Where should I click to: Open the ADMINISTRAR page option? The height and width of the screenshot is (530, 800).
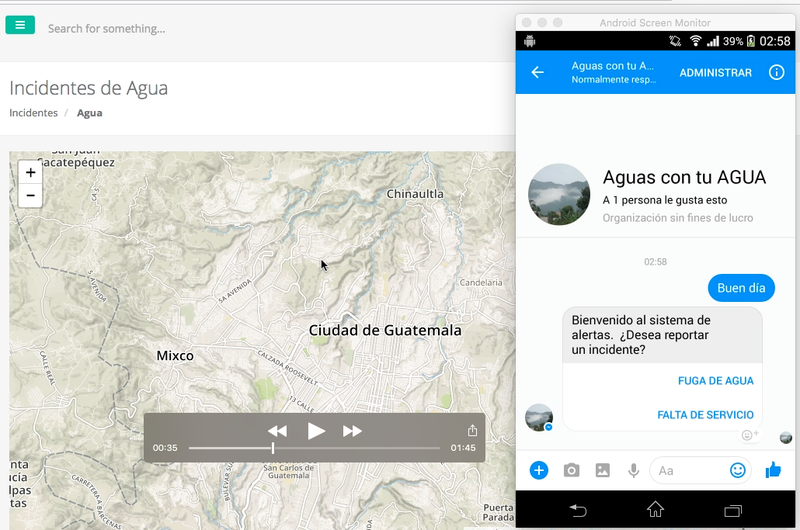[715, 72]
